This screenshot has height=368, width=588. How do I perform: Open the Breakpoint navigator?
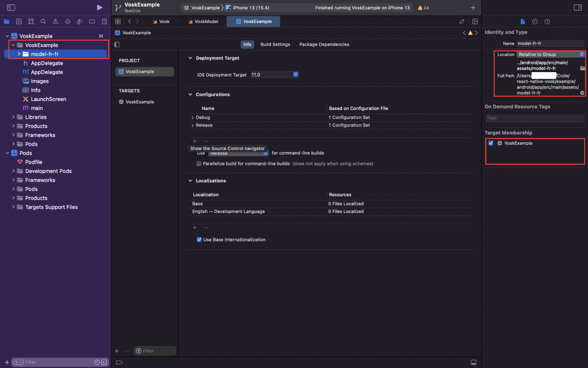click(x=92, y=22)
